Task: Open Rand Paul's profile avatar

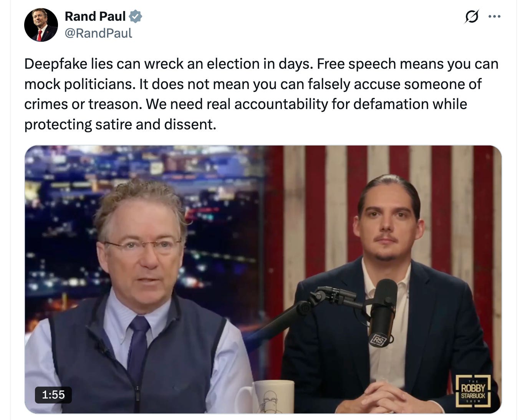Action: coord(41,25)
